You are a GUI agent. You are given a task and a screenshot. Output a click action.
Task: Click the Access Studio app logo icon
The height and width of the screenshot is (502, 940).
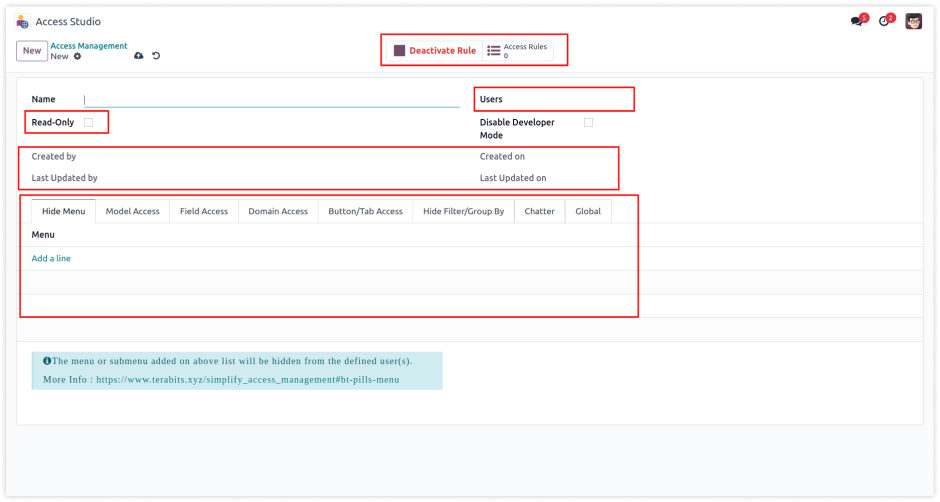pos(23,21)
